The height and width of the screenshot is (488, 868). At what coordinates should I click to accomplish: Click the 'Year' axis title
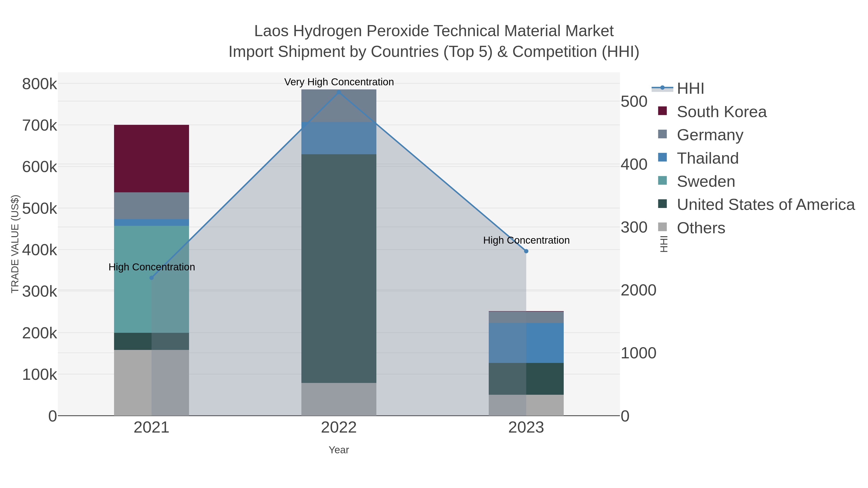339,450
